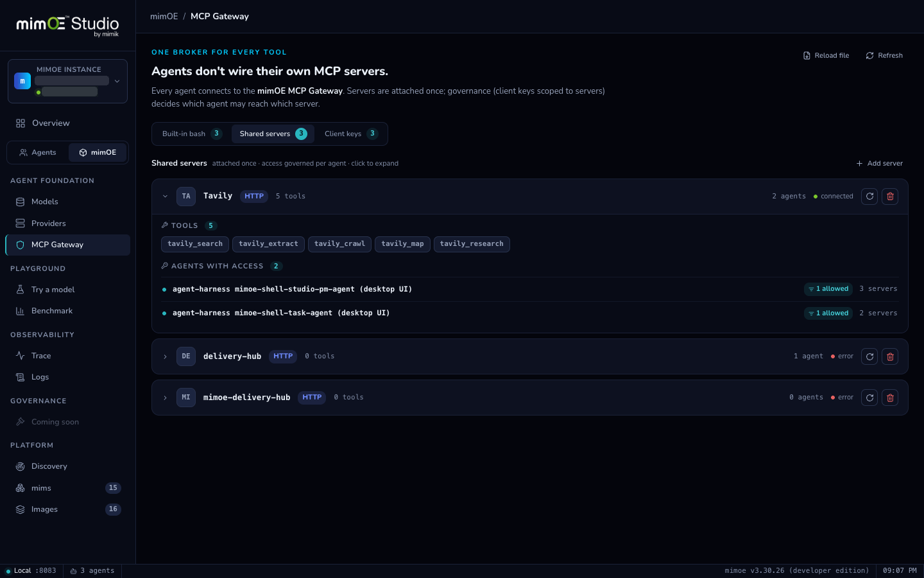The height and width of the screenshot is (578, 924).
Task: Go to Providers page
Action: (67, 223)
